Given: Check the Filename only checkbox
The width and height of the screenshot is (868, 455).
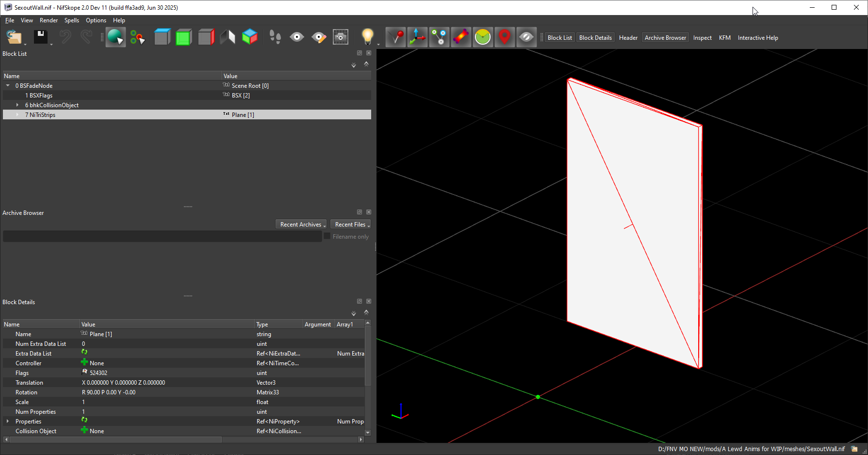Looking at the screenshot, I should click(327, 236).
